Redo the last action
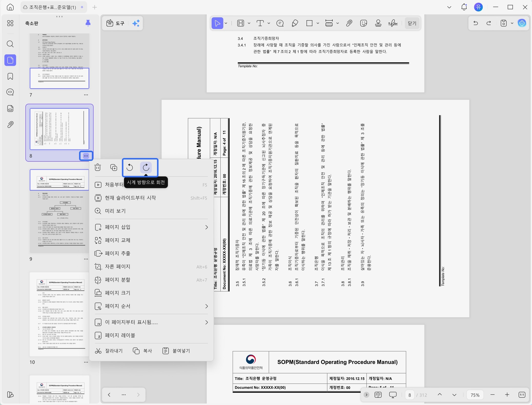532x405 pixels. (x=489, y=23)
